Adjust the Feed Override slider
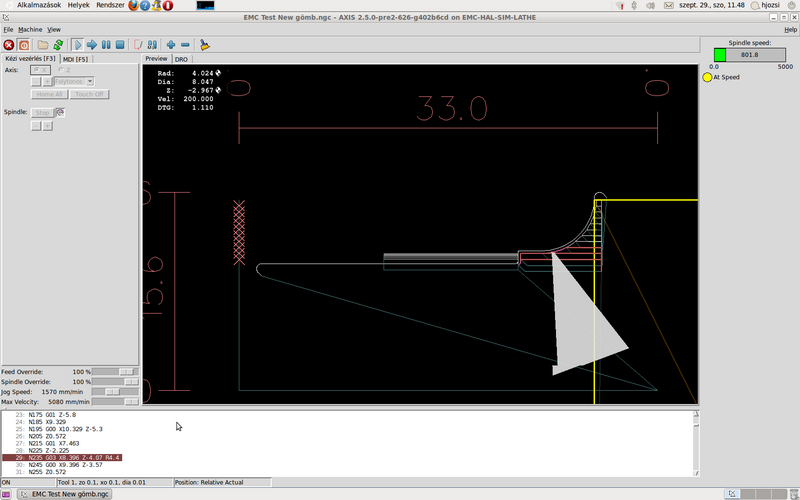Viewport: 800px width, 500px height. [125, 371]
